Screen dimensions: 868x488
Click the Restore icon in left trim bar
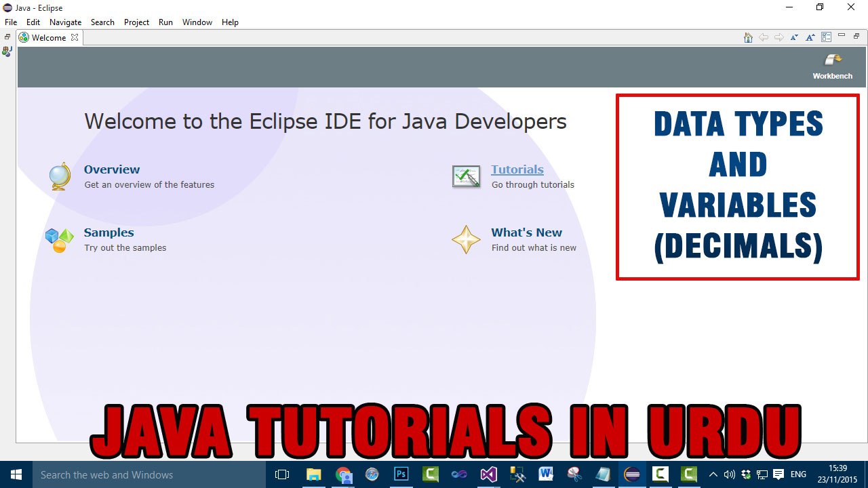pos(7,37)
